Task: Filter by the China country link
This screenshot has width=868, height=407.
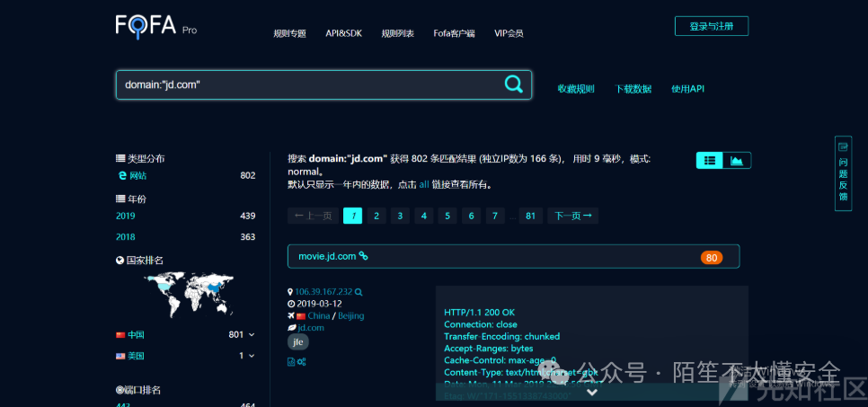Action: pyautogui.click(x=318, y=315)
